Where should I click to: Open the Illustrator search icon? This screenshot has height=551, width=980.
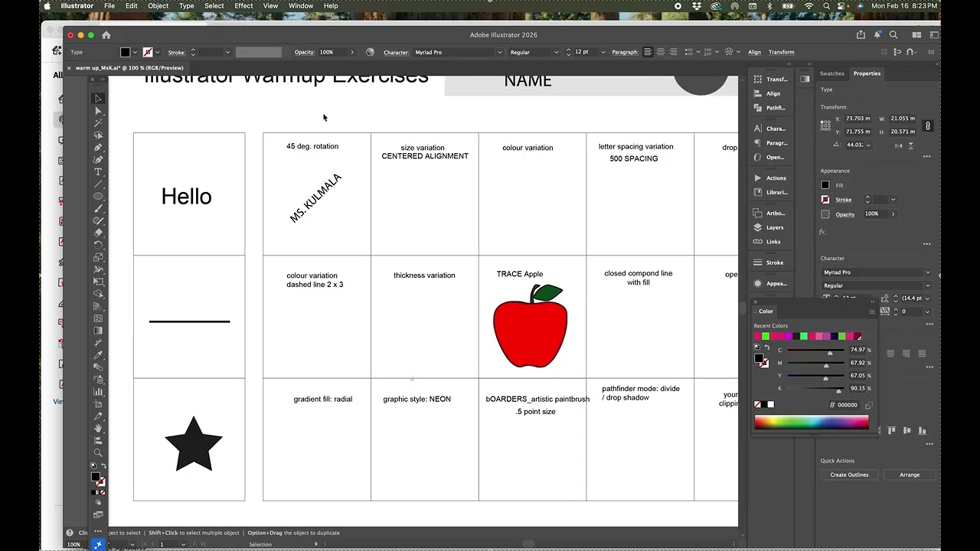(893, 34)
